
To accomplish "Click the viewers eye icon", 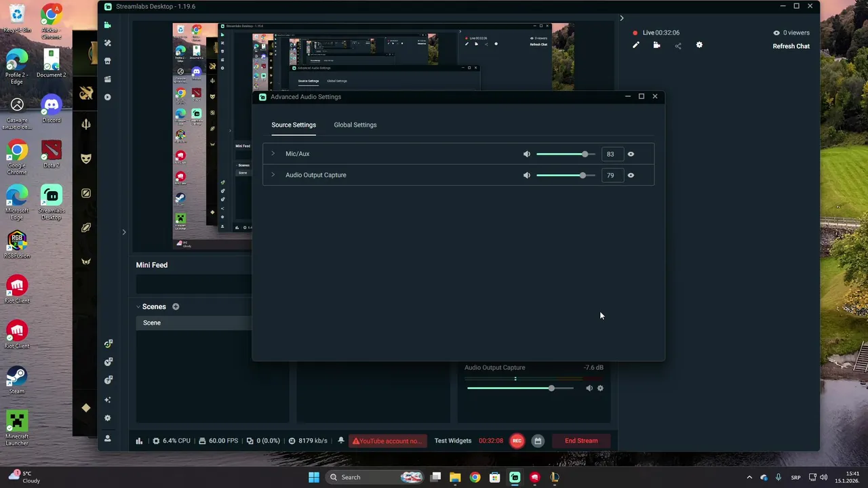I will tap(776, 33).
